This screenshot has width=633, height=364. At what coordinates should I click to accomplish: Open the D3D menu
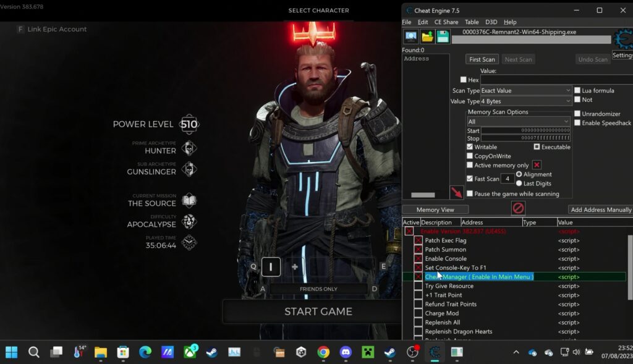point(491,22)
